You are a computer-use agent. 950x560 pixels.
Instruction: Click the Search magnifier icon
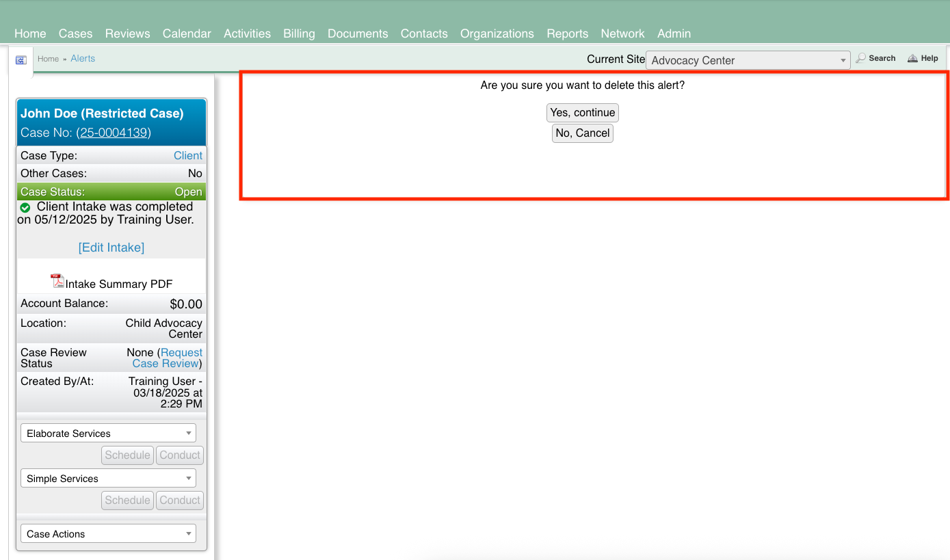pyautogui.click(x=861, y=59)
